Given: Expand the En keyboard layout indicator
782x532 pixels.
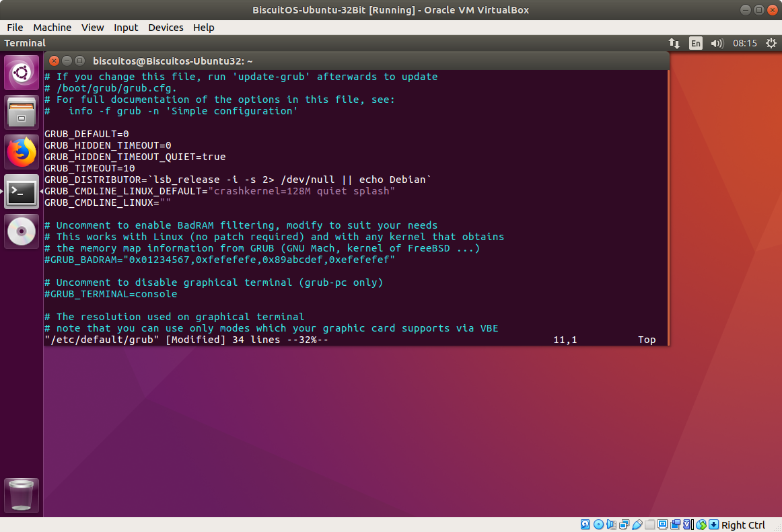Looking at the screenshot, I should click(x=695, y=43).
